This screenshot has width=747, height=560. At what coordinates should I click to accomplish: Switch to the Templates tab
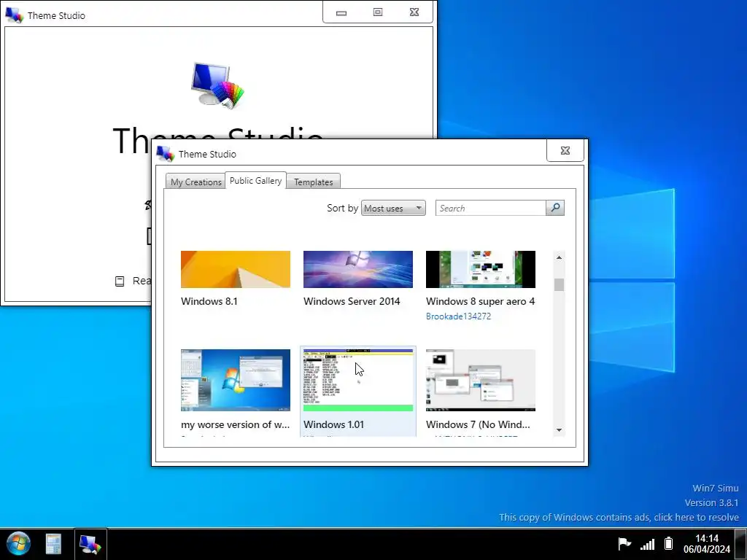pos(314,182)
